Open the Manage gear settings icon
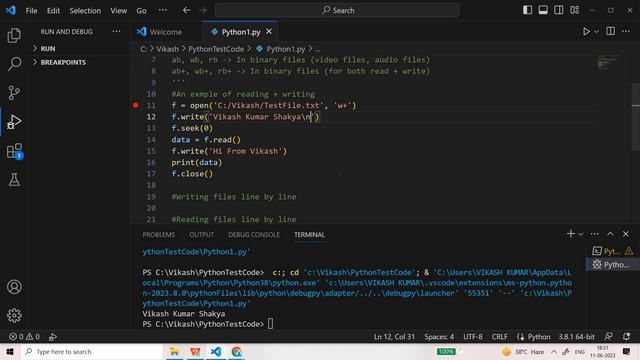The height and width of the screenshot is (360, 640). click(x=14, y=315)
